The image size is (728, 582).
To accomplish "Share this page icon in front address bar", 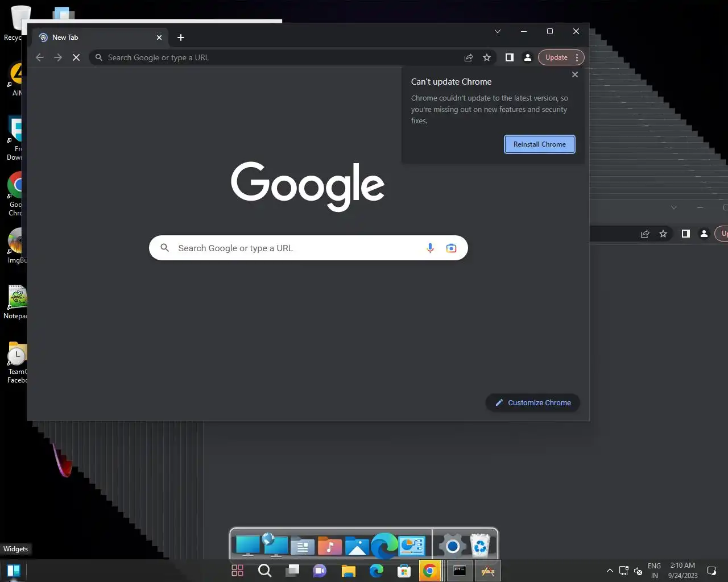I will coord(469,57).
